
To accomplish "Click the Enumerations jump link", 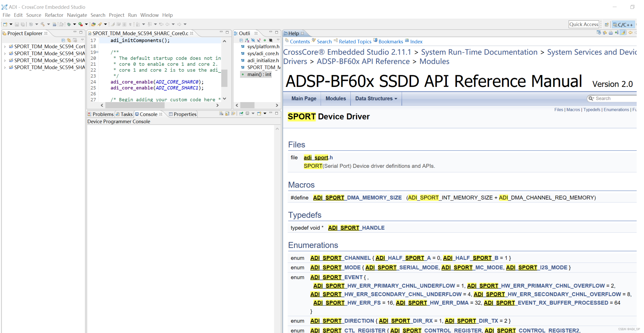I will click(616, 110).
